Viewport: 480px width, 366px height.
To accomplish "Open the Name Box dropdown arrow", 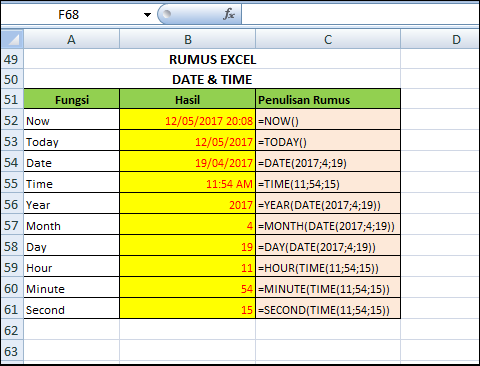I will (147, 15).
